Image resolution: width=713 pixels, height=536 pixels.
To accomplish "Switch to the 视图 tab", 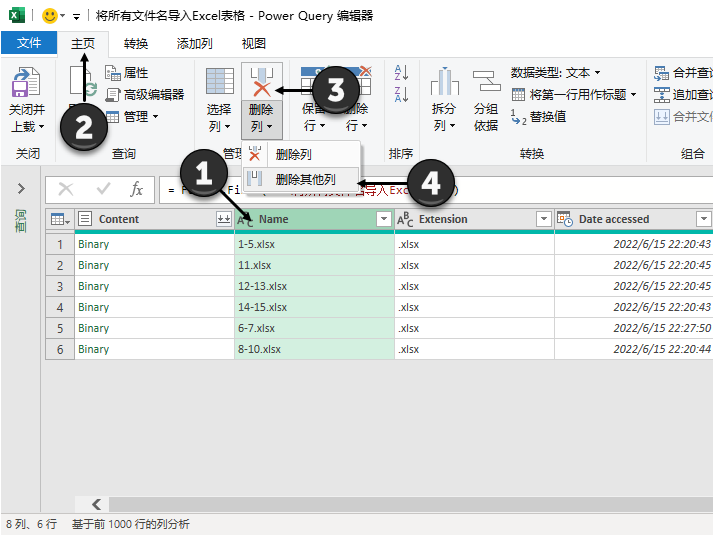I will pyautogui.click(x=254, y=44).
